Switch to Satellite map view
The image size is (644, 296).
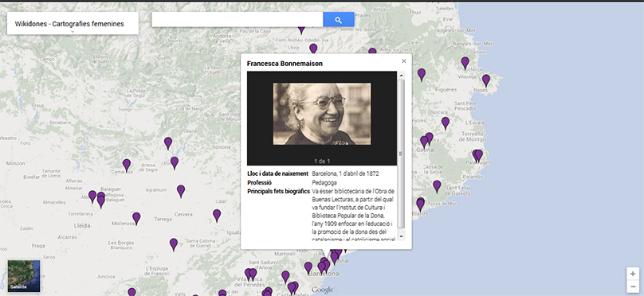pyautogui.click(x=24, y=276)
